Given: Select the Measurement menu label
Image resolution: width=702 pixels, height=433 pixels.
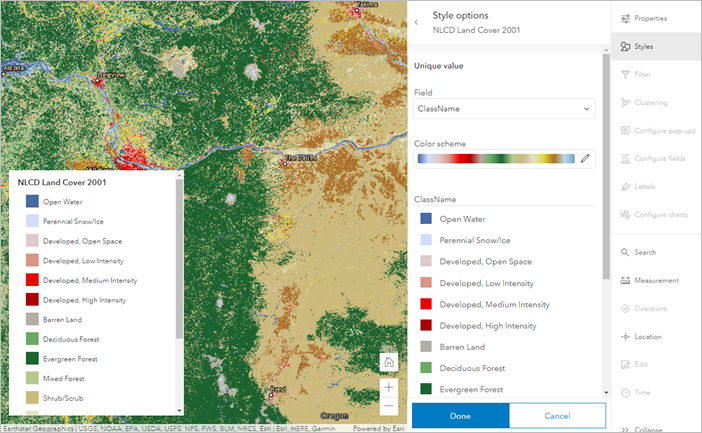Looking at the screenshot, I should tap(656, 280).
